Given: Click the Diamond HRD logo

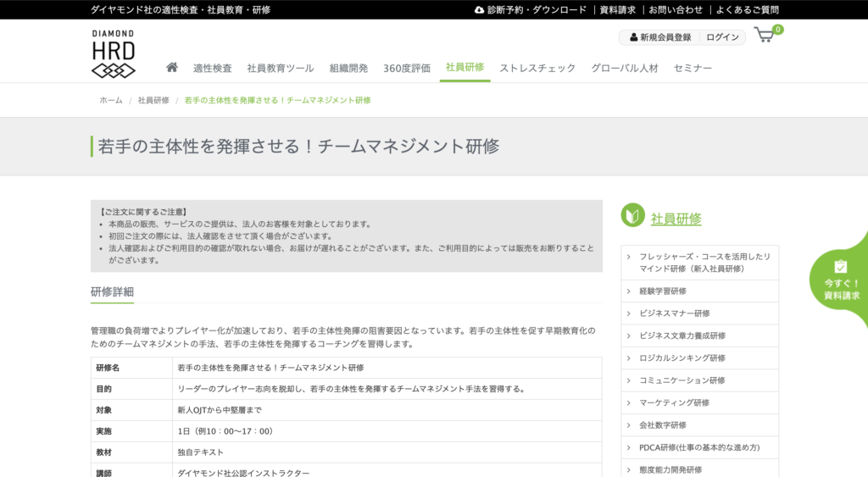Looking at the screenshot, I should (x=113, y=54).
